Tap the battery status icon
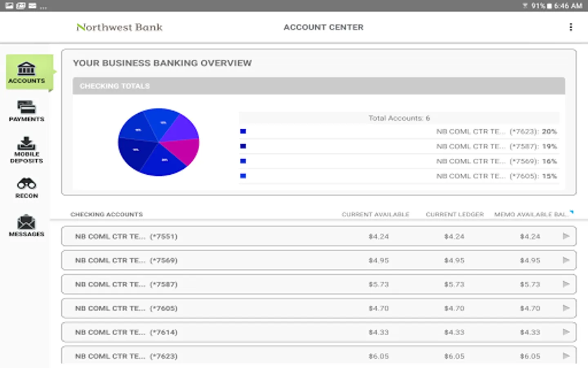The image size is (588, 368). [x=549, y=6]
